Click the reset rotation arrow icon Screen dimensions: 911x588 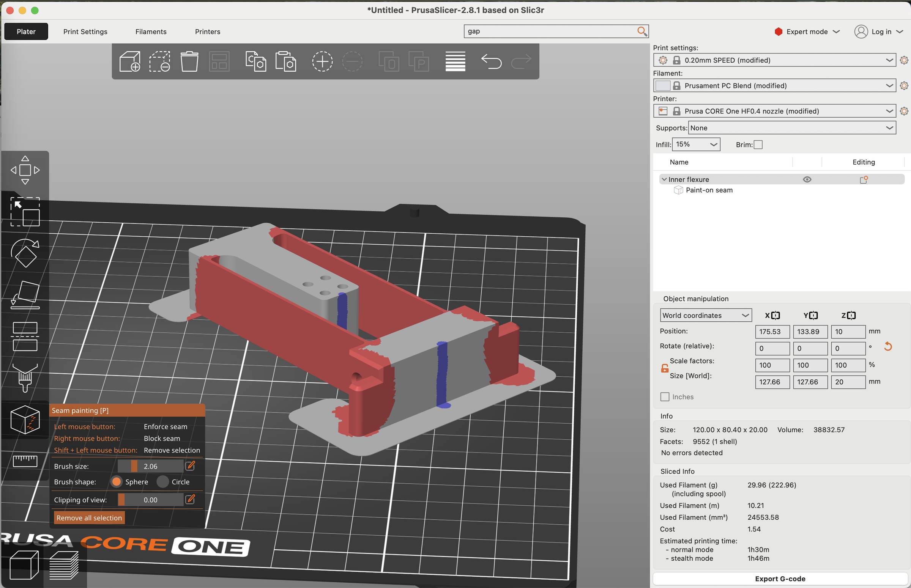pos(888,347)
